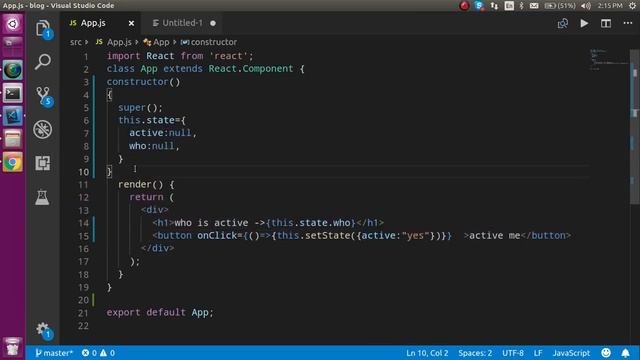Switch to the Untitled-1 tab

[182, 23]
